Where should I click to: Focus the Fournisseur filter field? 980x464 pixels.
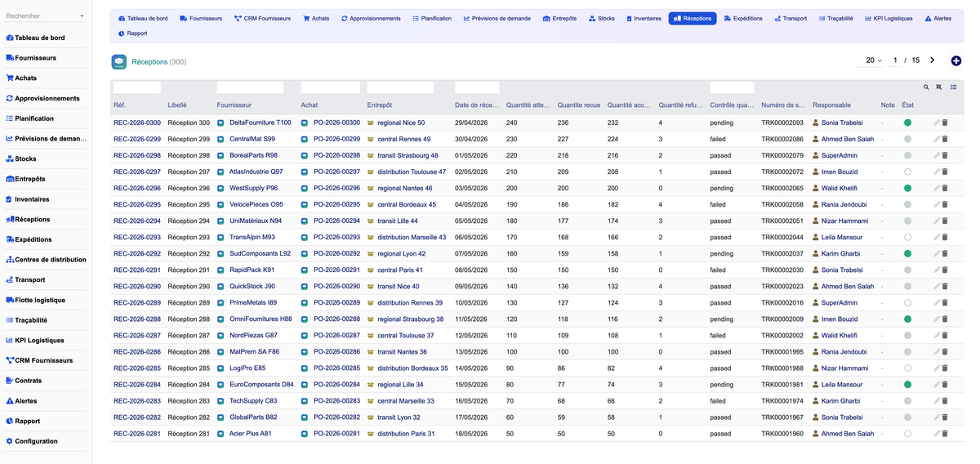[250, 87]
